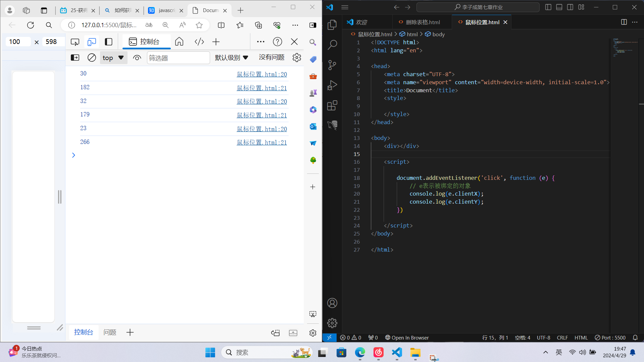
Task: Open DevTools welcome home tab
Action: (x=179, y=42)
